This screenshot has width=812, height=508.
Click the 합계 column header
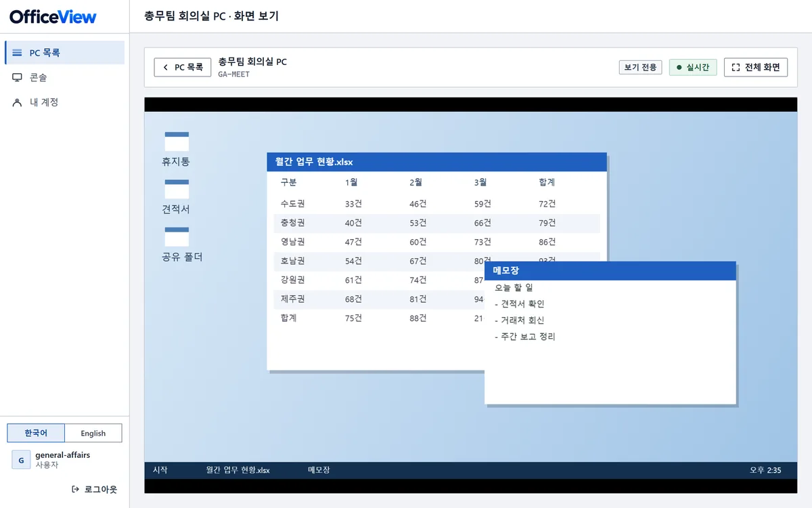click(547, 182)
